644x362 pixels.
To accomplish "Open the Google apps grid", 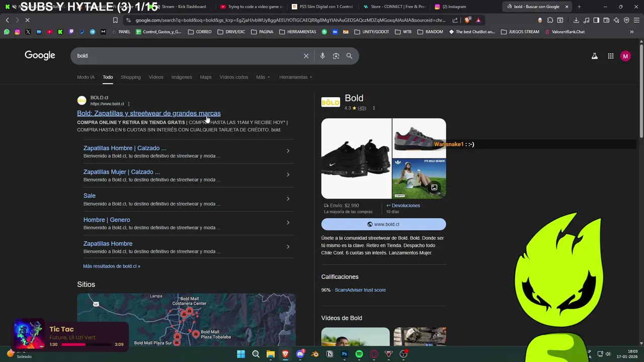I will 610,56.
